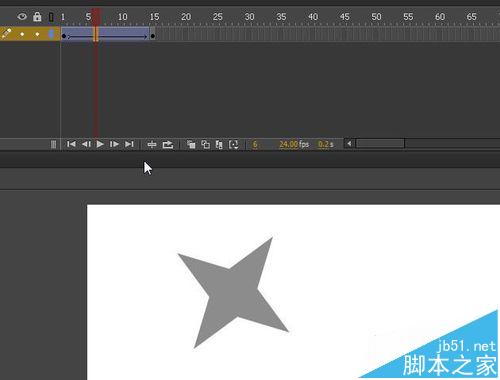Viewport: 500px width, 380px height.
Task: Enable Onion Skin Outlines icon
Action: [x=205, y=144]
